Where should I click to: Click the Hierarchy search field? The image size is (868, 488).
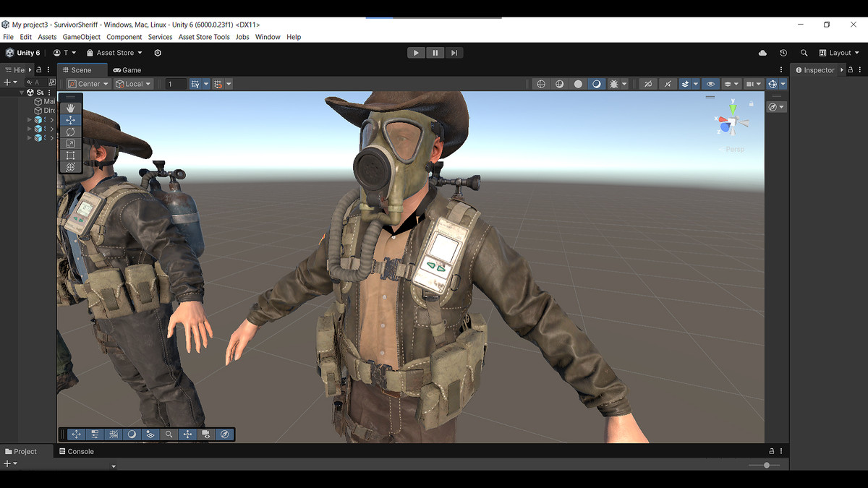pos(36,82)
